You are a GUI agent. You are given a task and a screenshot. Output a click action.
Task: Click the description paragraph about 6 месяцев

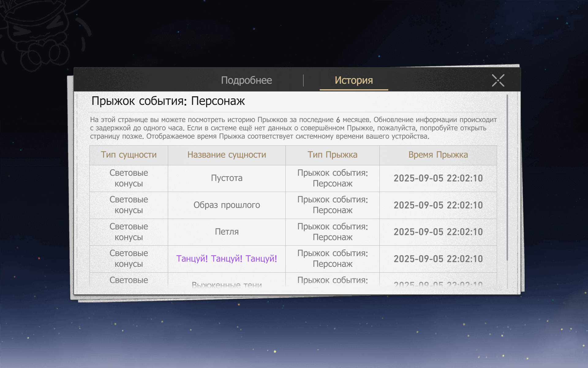(x=293, y=128)
